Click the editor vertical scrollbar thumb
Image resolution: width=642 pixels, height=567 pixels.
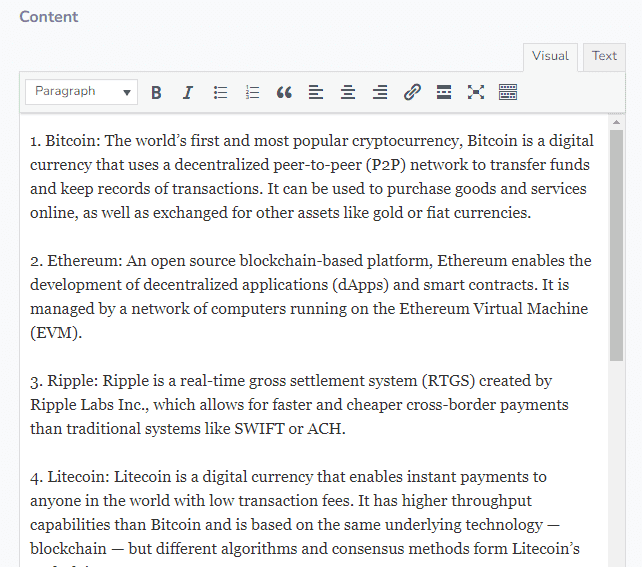tap(616, 245)
